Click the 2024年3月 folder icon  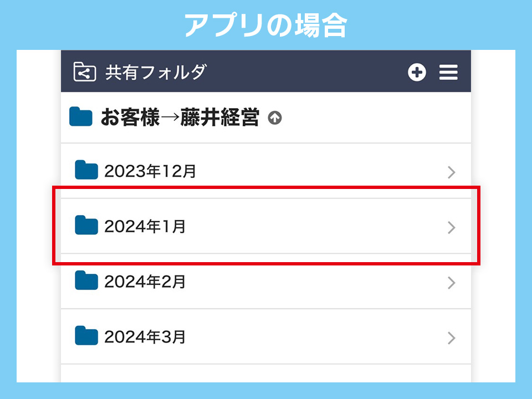coord(86,336)
